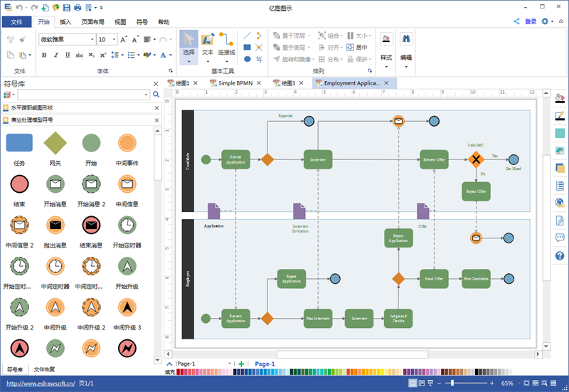Click the 文本 text tool
Viewport: 569px width, 392px height.
(x=208, y=43)
